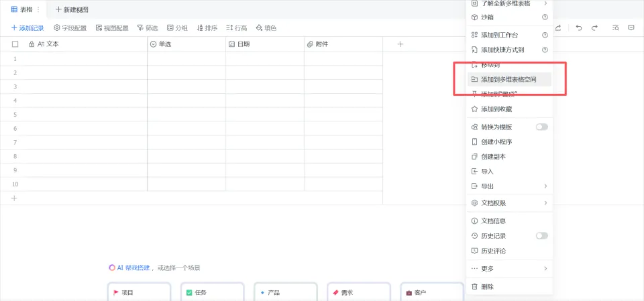The height and width of the screenshot is (301, 644).
Task: Open 字段配置 field settings
Action: (x=70, y=28)
